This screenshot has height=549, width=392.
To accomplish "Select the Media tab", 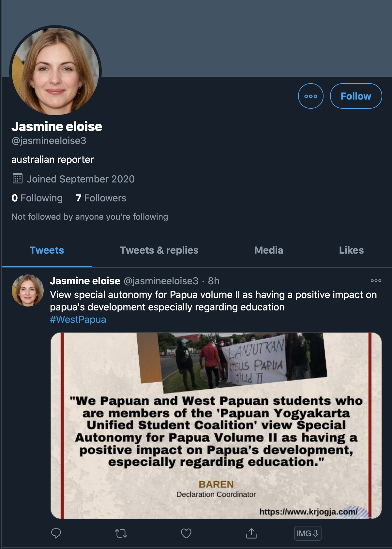I will 269,250.
